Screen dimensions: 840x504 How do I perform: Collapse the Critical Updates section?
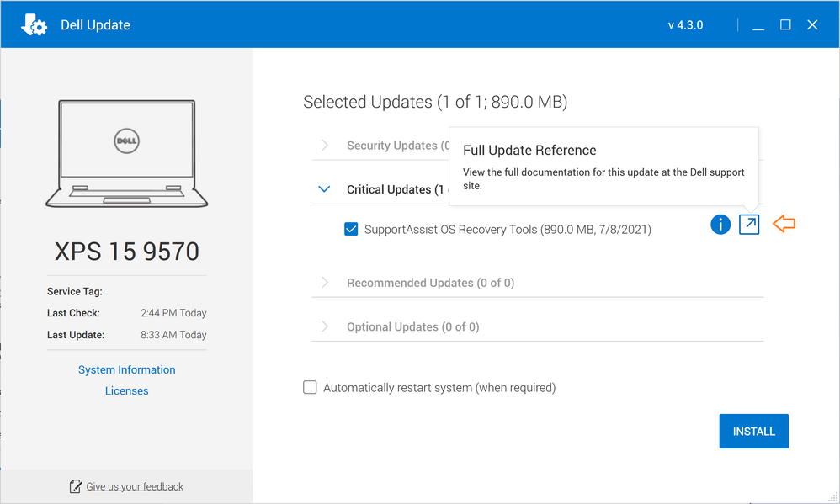pyautogui.click(x=324, y=189)
